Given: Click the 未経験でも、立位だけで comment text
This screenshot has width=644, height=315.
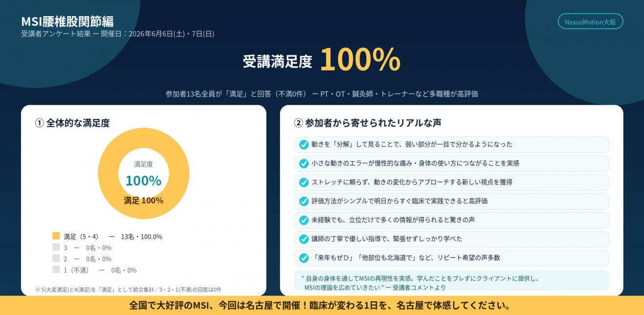Looking at the screenshot, I should pos(393,220).
